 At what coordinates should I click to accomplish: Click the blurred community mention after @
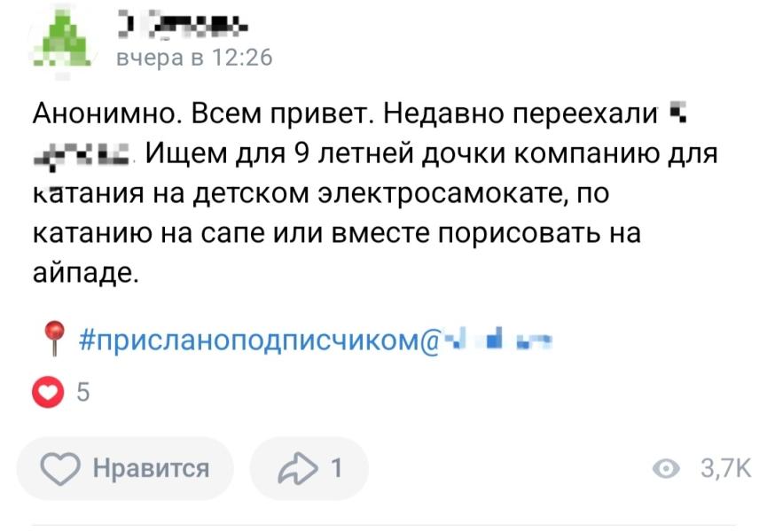(496, 339)
